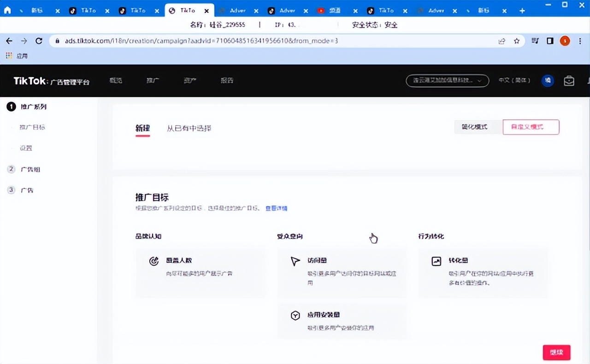Screen dimensions: 590x364
Task: Reload the page with the refresh icon
Action: click(x=39, y=41)
